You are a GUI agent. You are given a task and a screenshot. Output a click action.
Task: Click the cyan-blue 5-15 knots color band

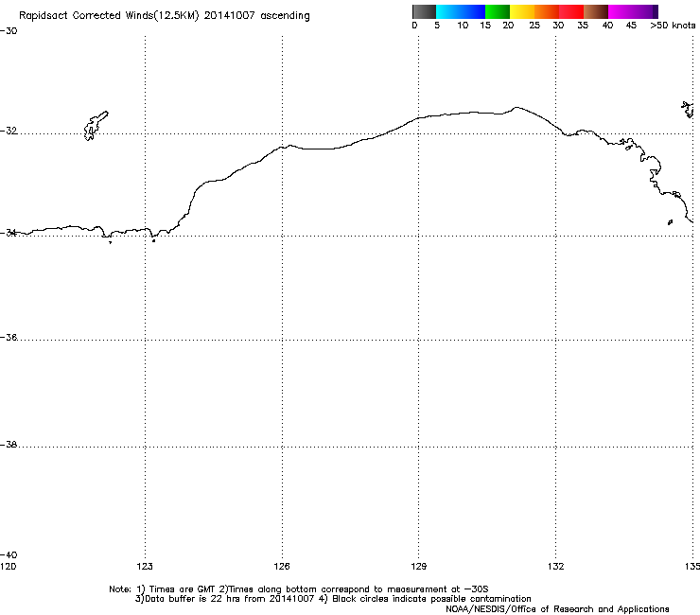click(x=461, y=11)
